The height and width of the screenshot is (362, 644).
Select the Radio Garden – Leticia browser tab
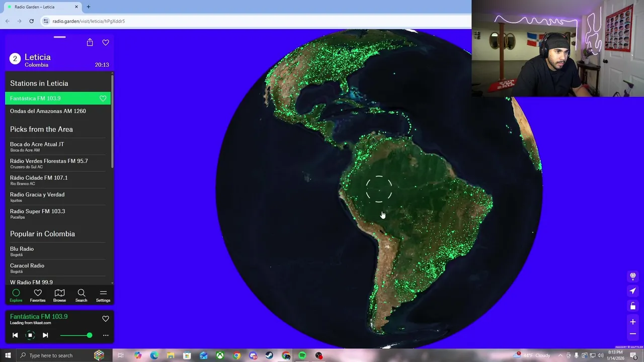tap(43, 7)
